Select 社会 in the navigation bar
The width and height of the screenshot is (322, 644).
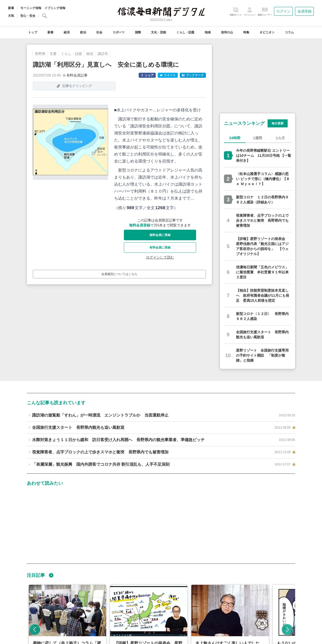tap(99, 32)
